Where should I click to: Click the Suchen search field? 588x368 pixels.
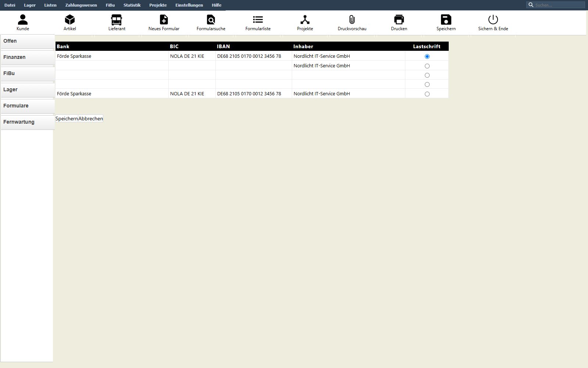pyautogui.click(x=555, y=5)
